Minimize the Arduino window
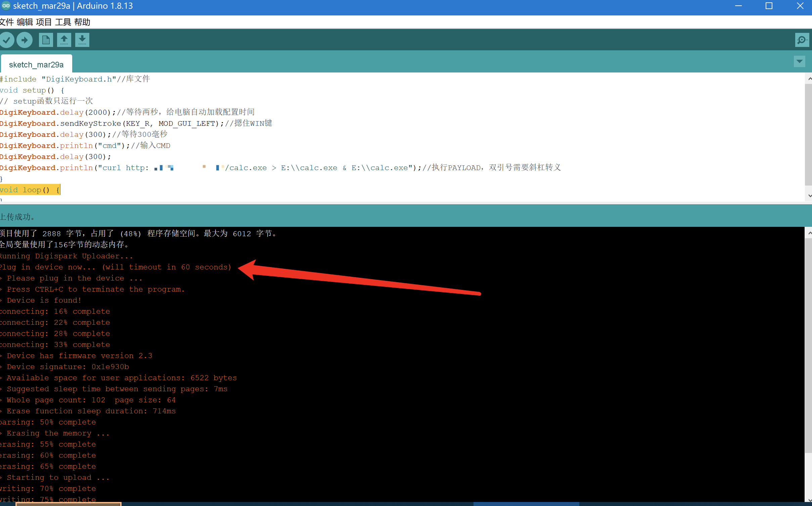Screen dimensions: 812x506 point(738,6)
